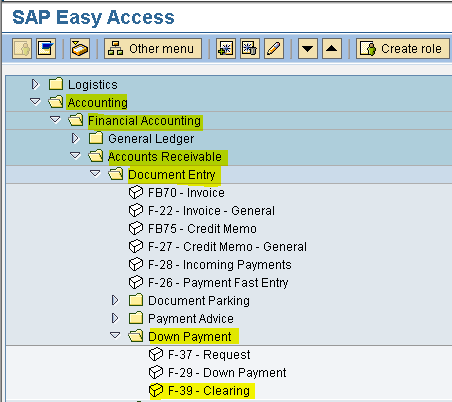Click the Logistics folder icon

click(x=56, y=84)
